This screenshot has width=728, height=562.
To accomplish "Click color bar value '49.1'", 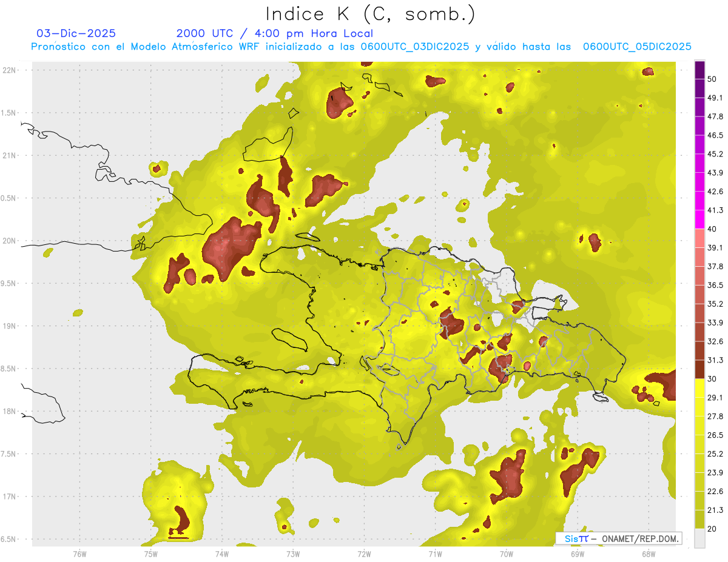I will coord(715,98).
